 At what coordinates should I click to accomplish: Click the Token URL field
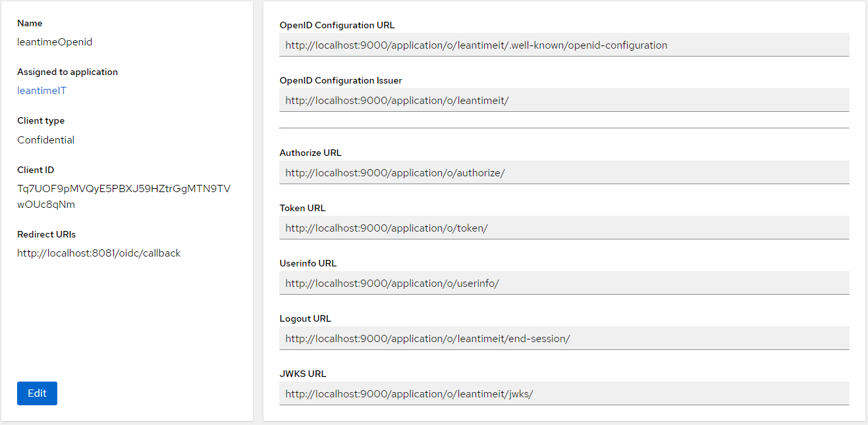click(x=563, y=228)
